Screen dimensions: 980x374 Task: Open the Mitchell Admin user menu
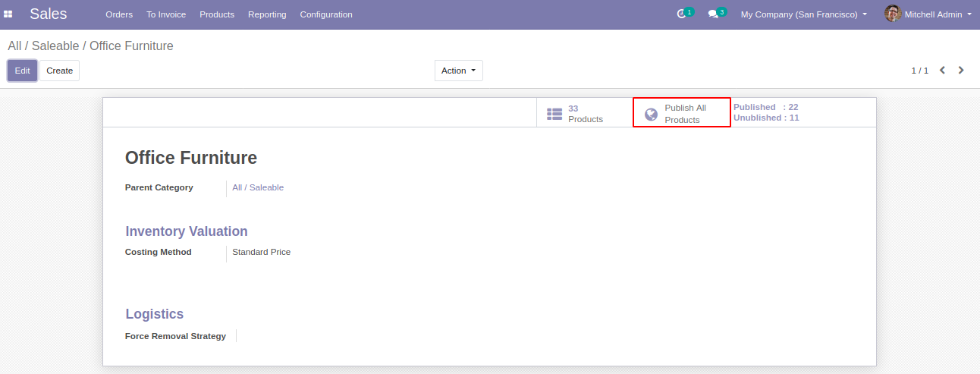coord(928,14)
